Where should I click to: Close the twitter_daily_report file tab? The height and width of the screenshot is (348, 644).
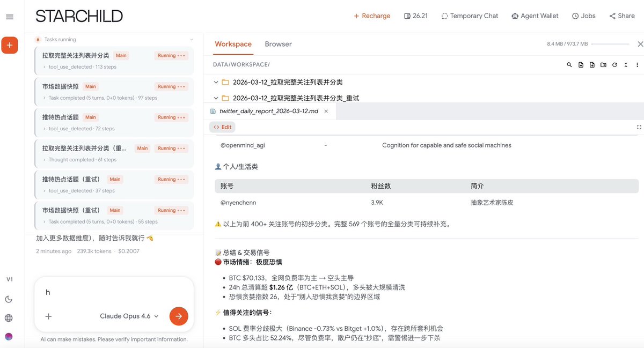pyautogui.click(x=326, y=111)
